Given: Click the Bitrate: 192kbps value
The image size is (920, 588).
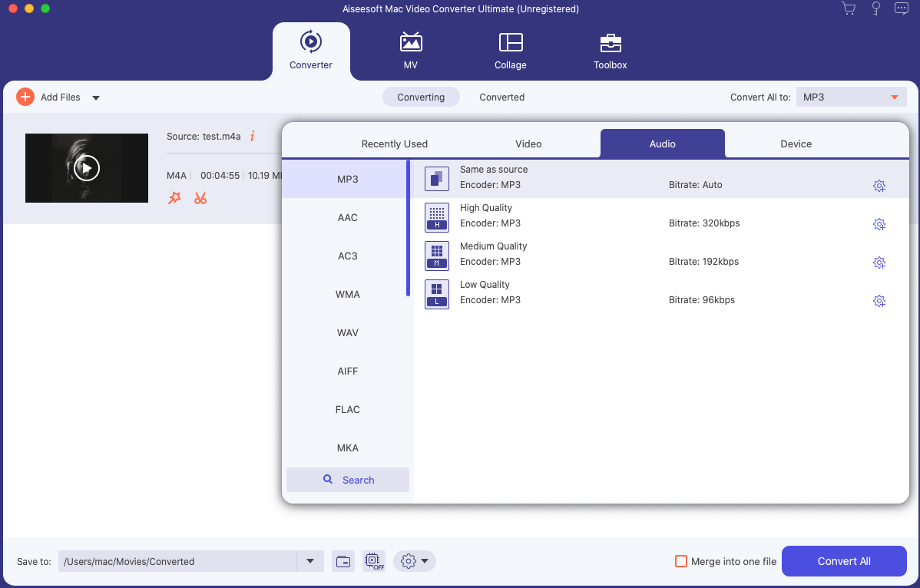Looking at the screenshot, I should click(x=703, y=262).
